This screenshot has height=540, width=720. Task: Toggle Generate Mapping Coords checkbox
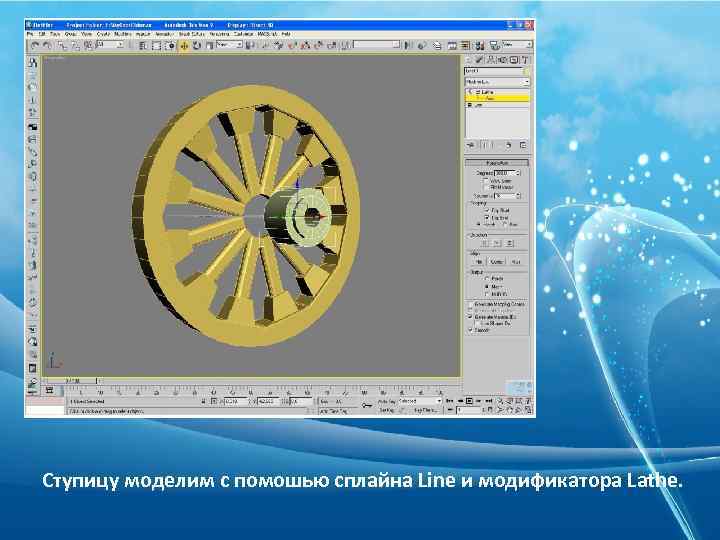click(470, 304)
